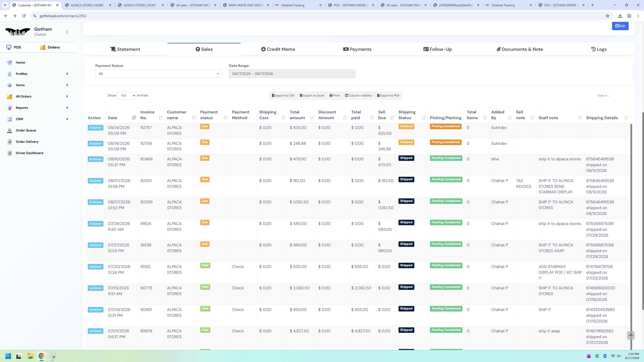This screenshot has width=644, height=362.
Task: Open Chrome downloads icon
Action: (x=620, y=16)
